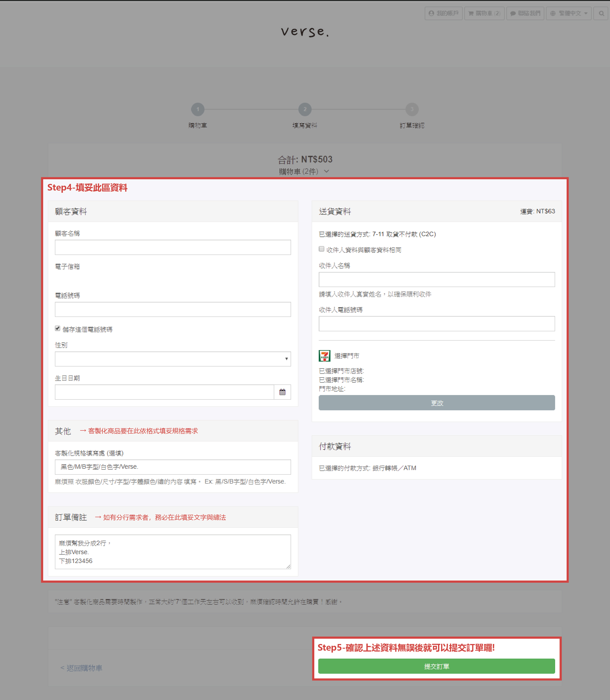Viewport: 610px width, 700px height.
Task: Check 收件人資料與顧客資料相同 box
Action: click(x=321, y=249)
